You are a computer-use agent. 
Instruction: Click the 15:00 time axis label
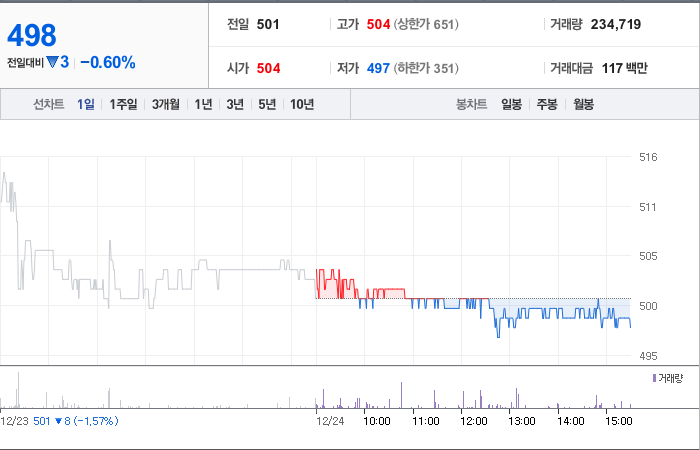619,421
